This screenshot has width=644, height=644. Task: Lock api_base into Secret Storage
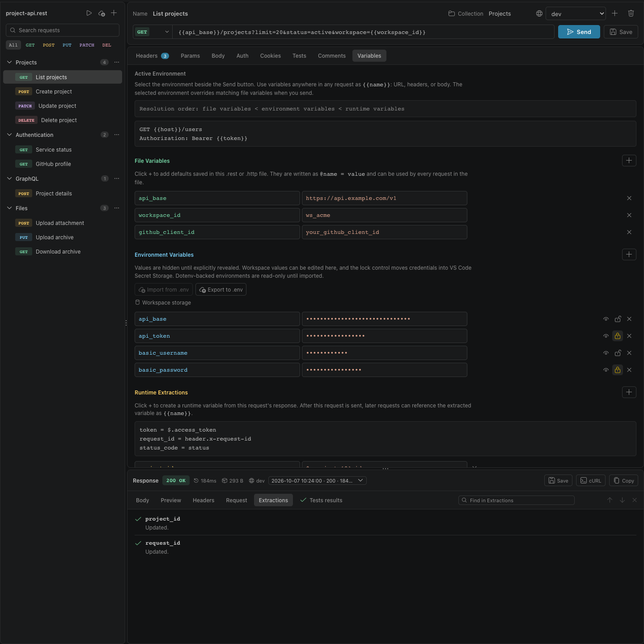[x=618, y=319]
